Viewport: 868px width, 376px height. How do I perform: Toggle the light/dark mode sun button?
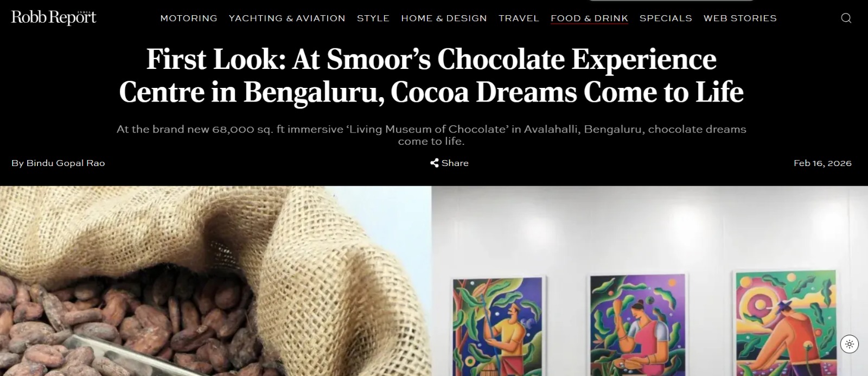849,344
